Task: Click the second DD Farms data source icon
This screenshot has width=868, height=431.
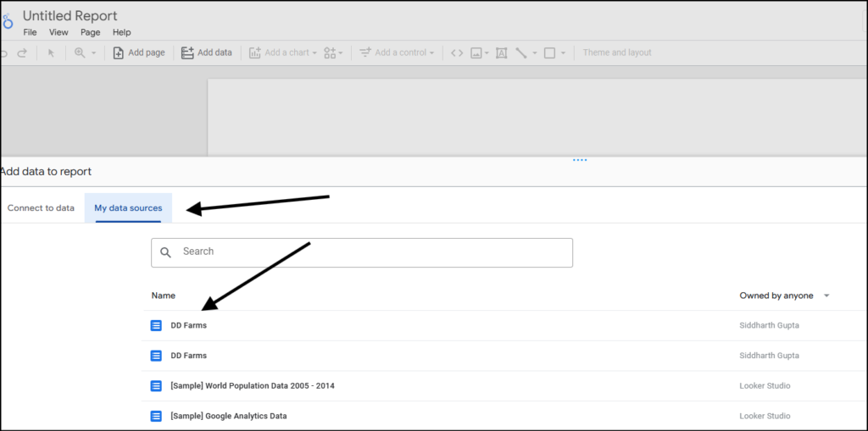Action: [x=156, y=356]
